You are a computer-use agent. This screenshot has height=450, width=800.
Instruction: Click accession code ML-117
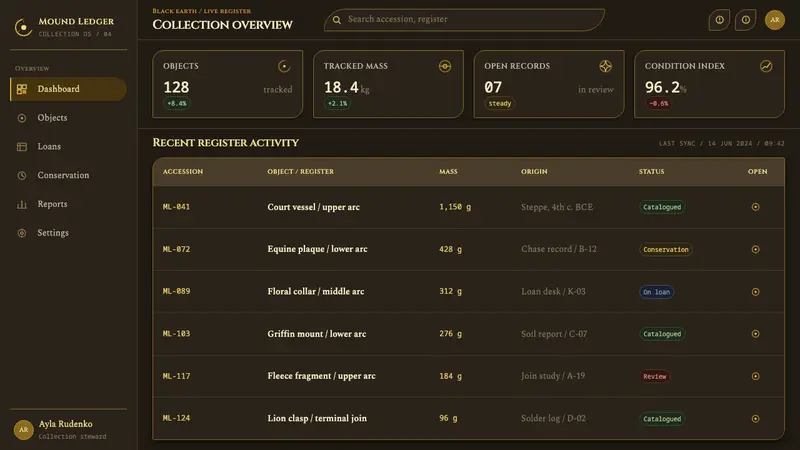(x=176, y=376)
